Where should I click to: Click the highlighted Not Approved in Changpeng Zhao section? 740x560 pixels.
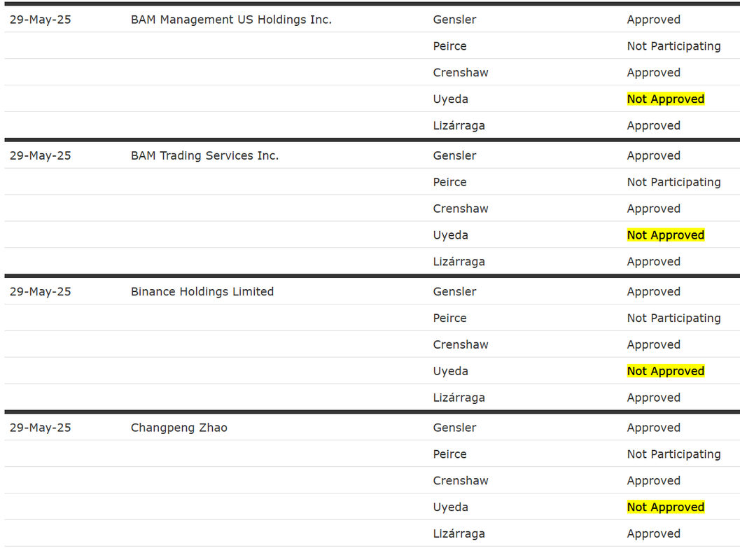point(665,507)
